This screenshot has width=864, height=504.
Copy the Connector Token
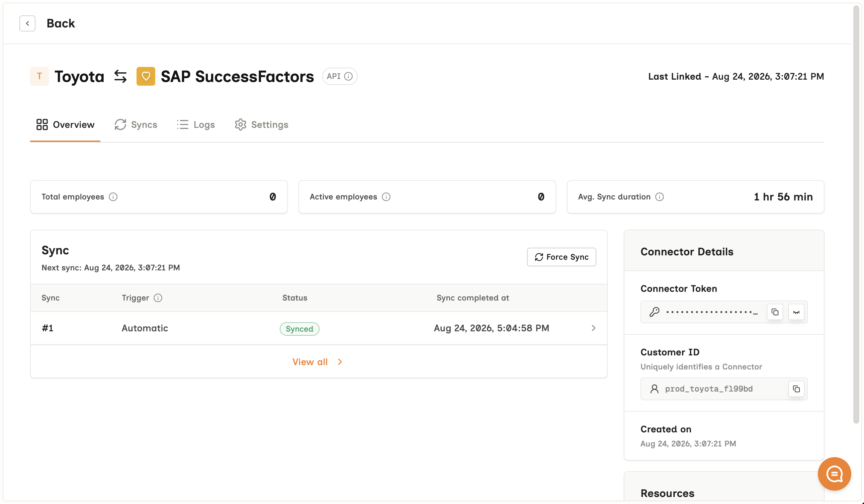[x=775, y=312]
